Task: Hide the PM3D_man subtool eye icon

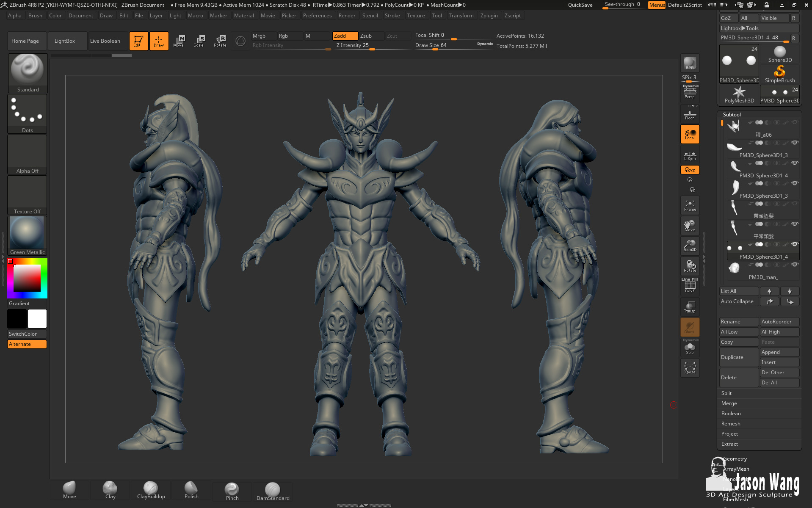Action: tap(795, 265)
